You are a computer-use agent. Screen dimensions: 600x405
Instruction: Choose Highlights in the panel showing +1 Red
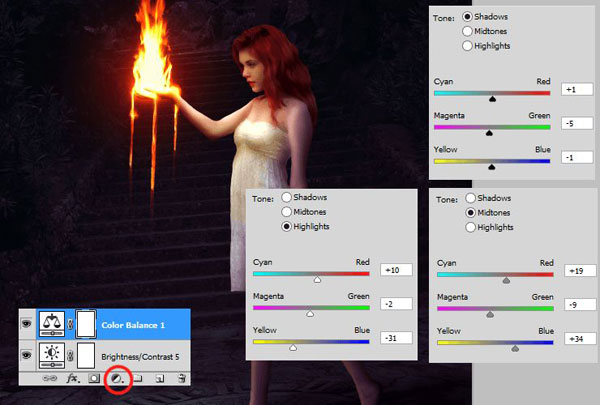click(467, 46)
